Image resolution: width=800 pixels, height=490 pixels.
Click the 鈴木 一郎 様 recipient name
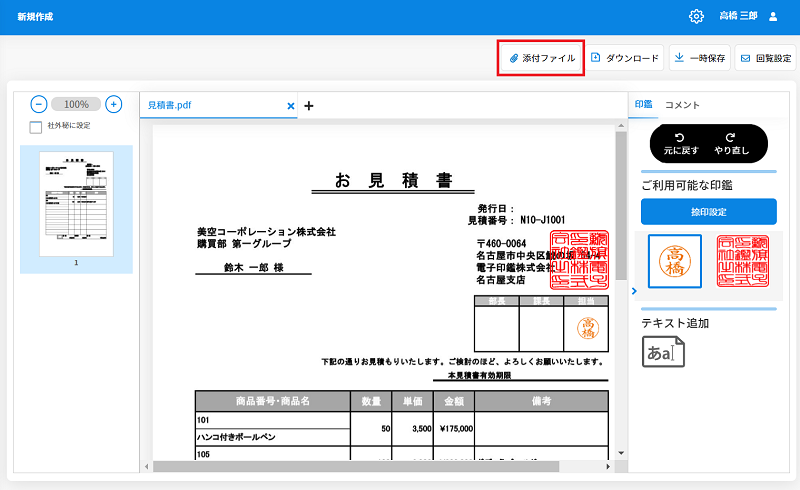click(x=254, y=267)
